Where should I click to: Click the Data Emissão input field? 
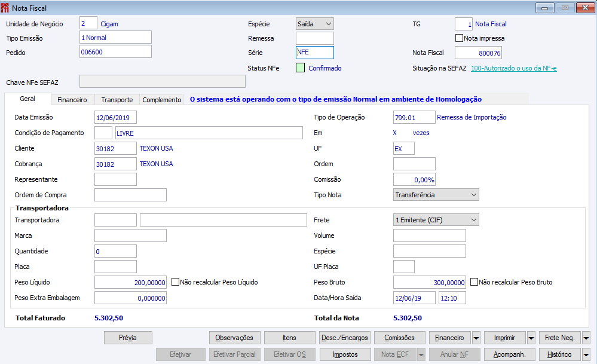point(115,117)
